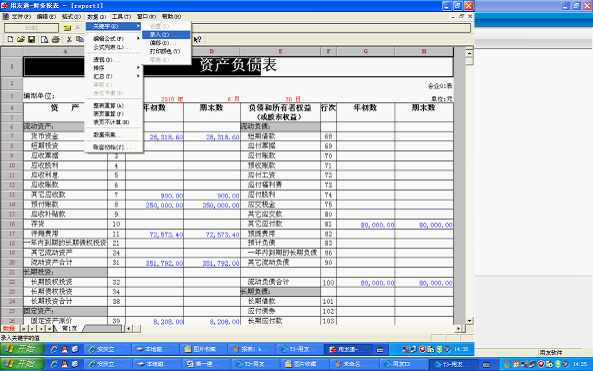The height and width of the screenshot is (371, 593).
Task: Expand the 排序 submenu
Action: [113, 68]
